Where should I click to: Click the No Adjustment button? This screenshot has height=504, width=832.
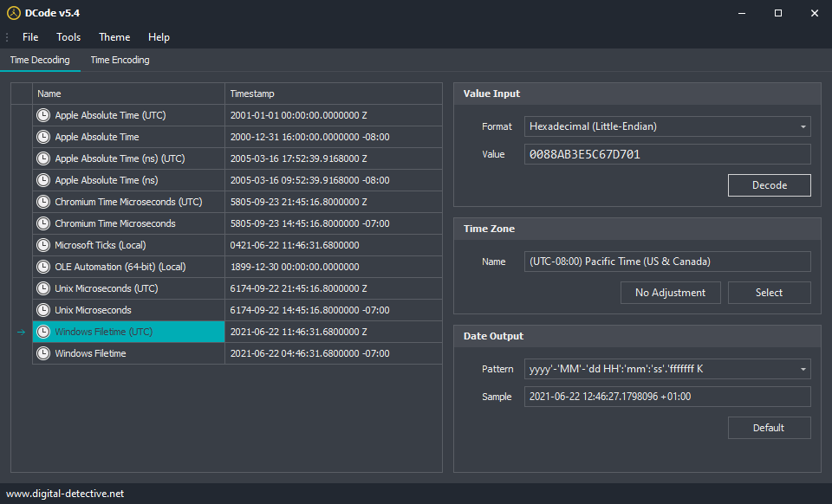click(671, 293)
